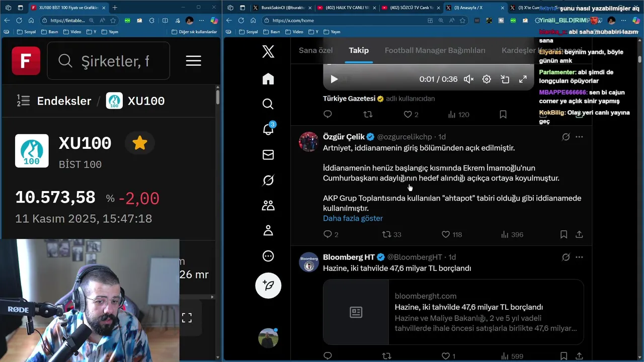Repost Özgür Çelik's post (33)
Image resolution: width=644 pixels, height=362 pixels.
[x=391, y=234]
